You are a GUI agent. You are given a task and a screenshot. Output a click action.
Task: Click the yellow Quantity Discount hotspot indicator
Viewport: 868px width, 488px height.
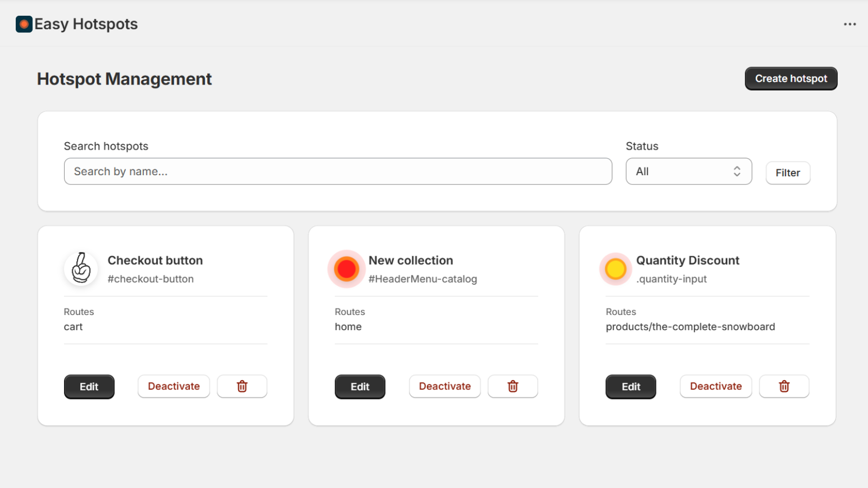point(615,269)
